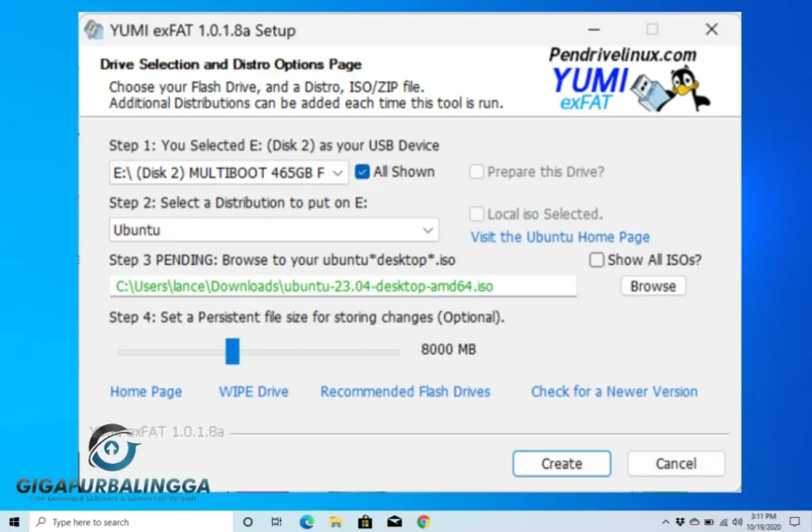Open Microsoft Edge from the taskbar

coord(305,522)
